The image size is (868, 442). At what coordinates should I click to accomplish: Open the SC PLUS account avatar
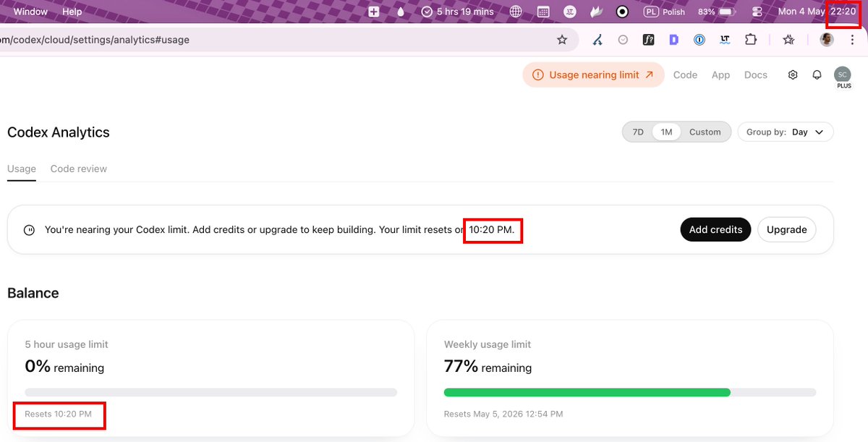click(x=842, y=75)
